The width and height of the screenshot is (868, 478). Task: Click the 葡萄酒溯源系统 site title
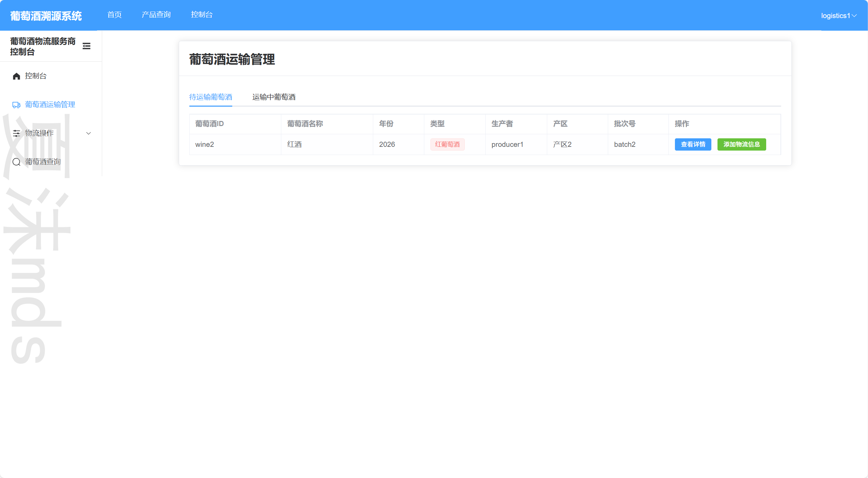click(x=46, y=16)
